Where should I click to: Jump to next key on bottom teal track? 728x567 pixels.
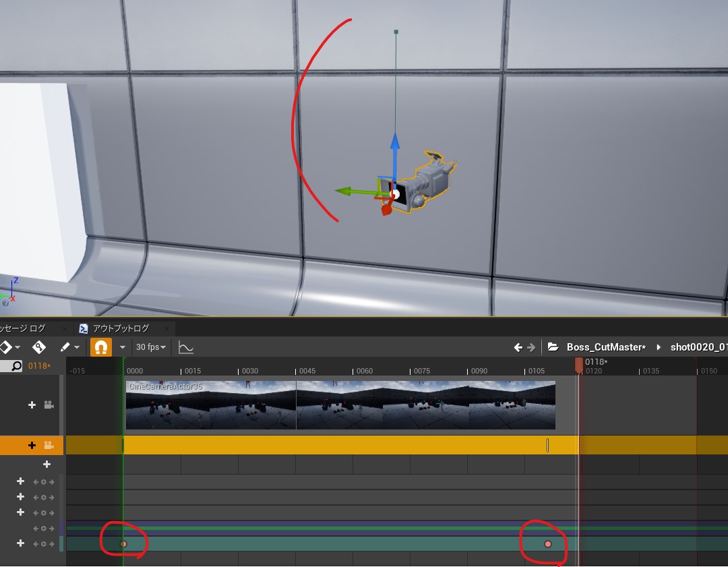pos(51,544)
